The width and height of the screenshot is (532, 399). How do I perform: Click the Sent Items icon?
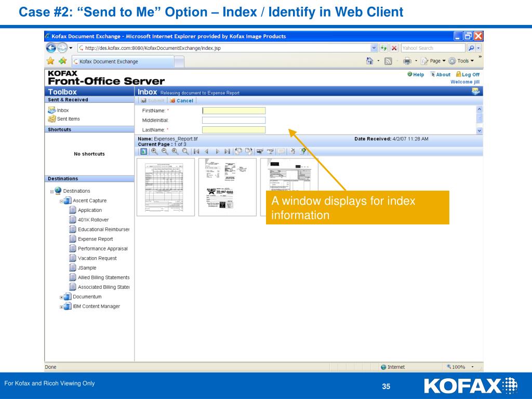click(51, 119)
